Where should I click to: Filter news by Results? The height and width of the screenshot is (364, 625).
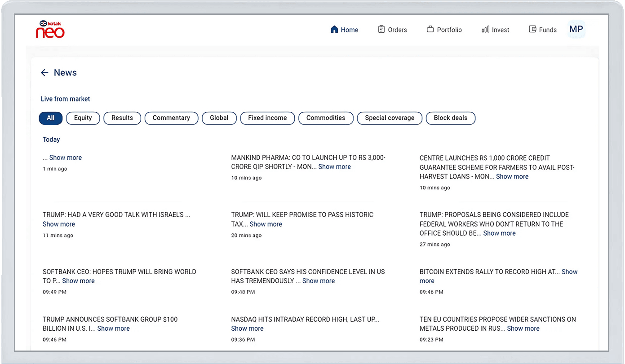[122, 118]
